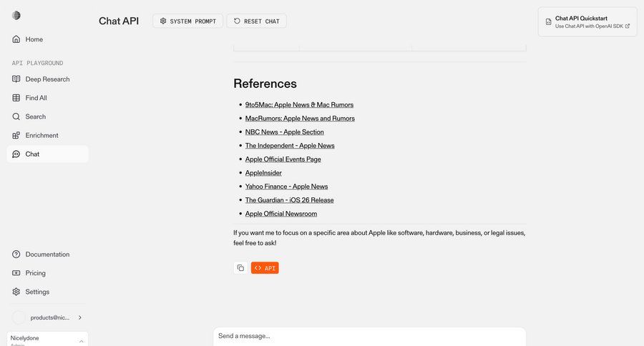Focus the Send a message field
644x346 pixels.
(369, 336)
